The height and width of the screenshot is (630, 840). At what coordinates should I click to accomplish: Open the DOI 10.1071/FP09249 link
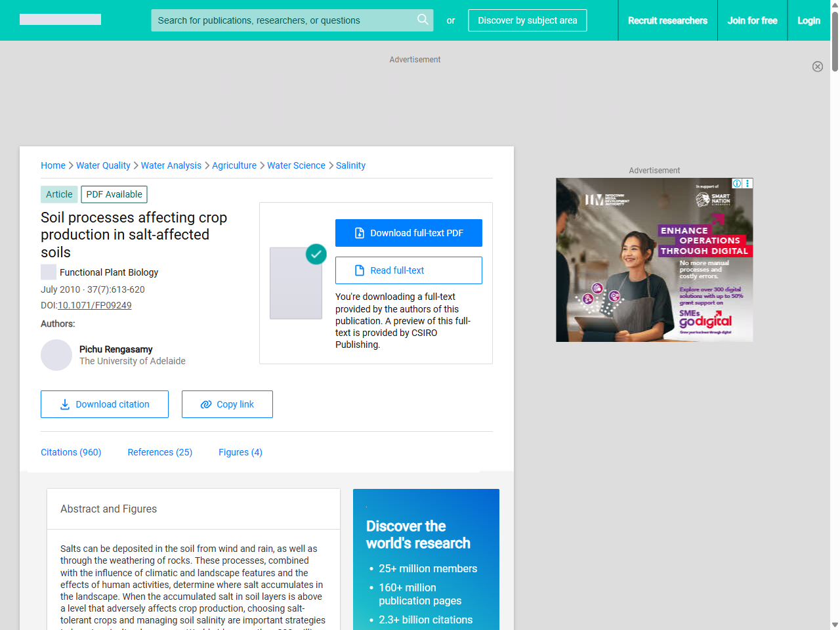point(94,305)
